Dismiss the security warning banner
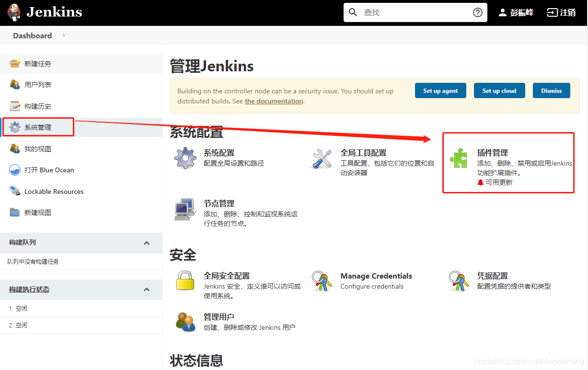588x370 pixels. (552, 90)
